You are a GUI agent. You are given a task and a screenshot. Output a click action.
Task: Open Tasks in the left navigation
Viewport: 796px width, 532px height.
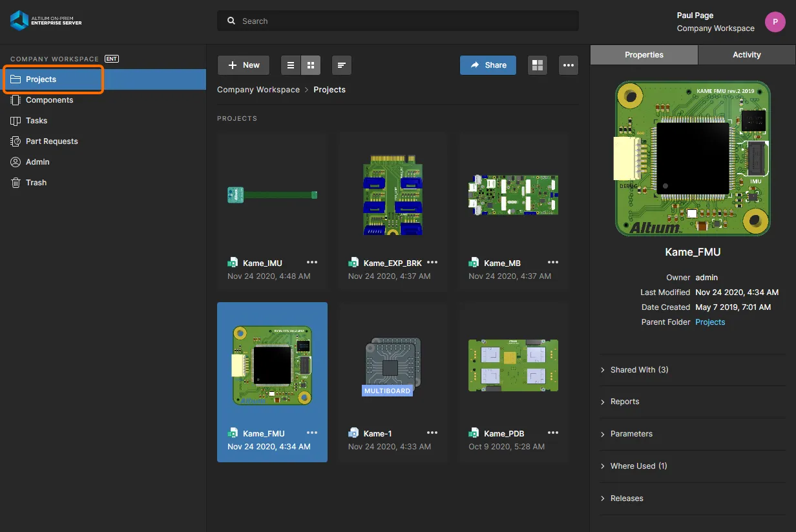click(x=103, y=121)
